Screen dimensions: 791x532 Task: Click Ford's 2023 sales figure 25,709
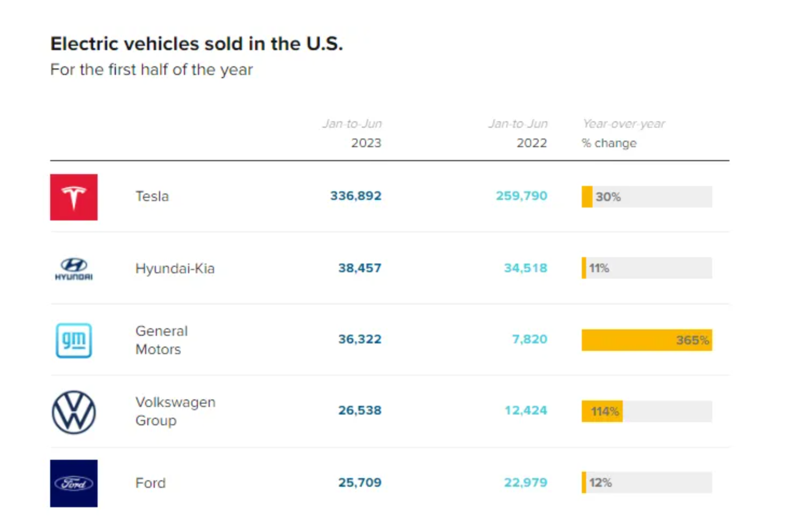(360, 482)
